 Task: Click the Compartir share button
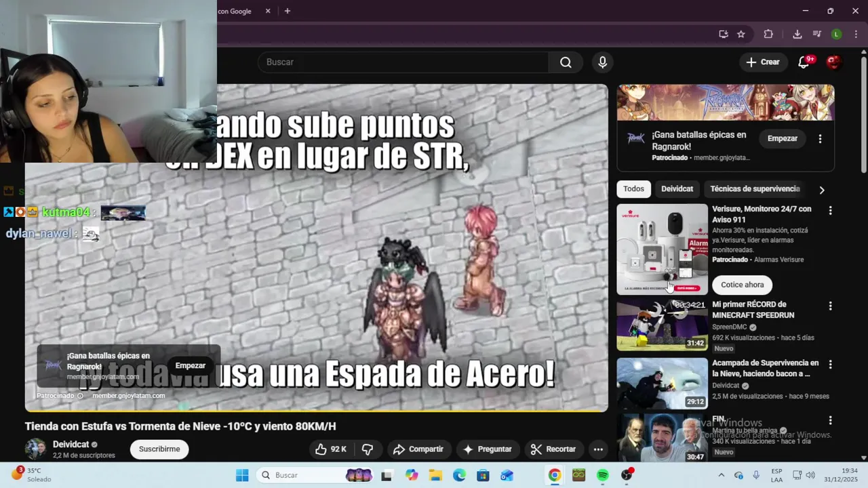[x=418, y=449]
